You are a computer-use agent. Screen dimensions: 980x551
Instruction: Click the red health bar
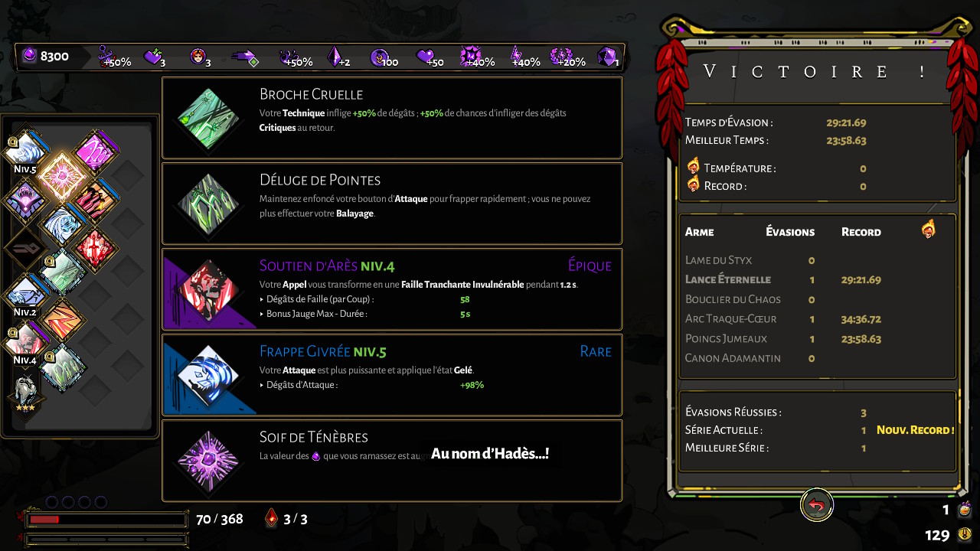coord(106,520)
